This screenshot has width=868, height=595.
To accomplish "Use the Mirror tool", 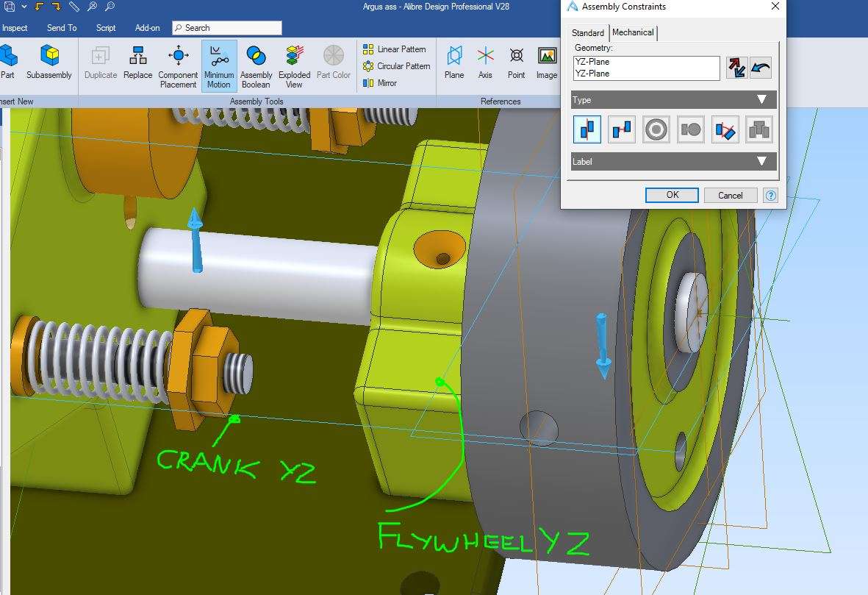I will 380,83.
